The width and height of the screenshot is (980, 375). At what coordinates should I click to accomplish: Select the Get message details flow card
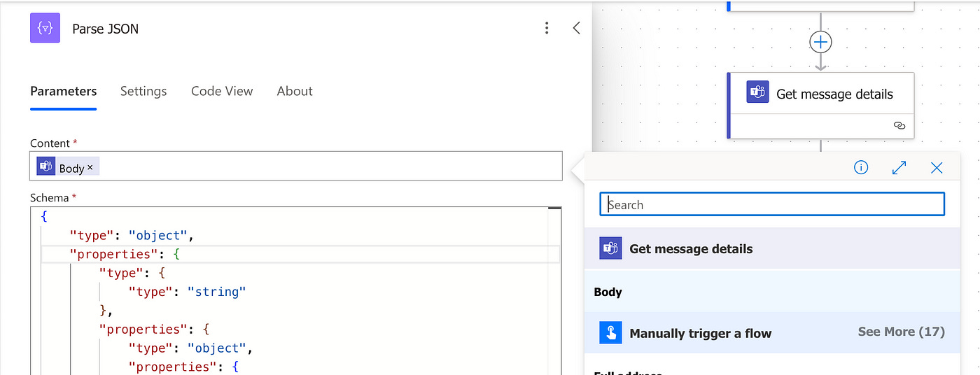(x=820, y=105)
